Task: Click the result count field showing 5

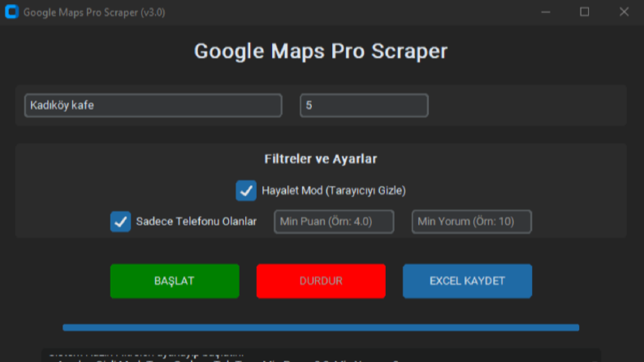Action: (x=364, y=106)
